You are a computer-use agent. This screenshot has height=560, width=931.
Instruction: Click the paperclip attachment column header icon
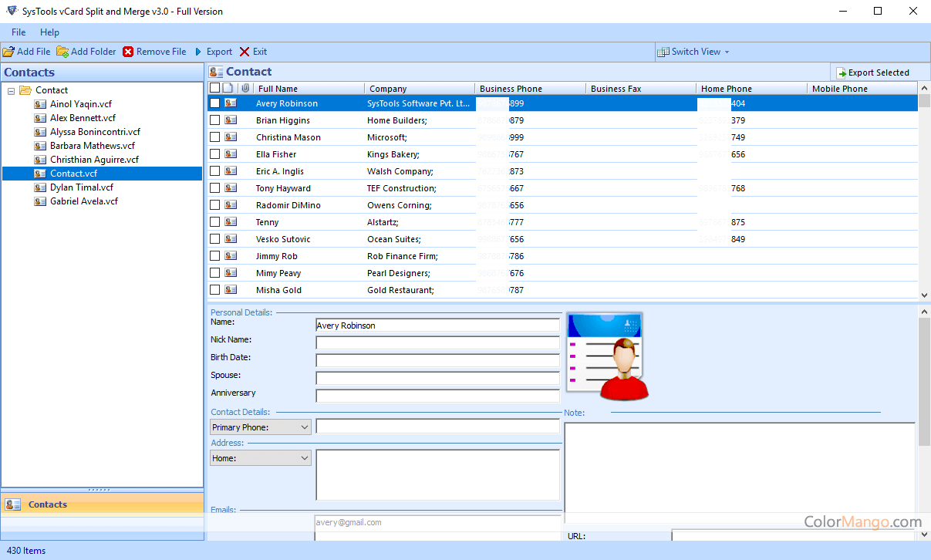pos(245,88)
